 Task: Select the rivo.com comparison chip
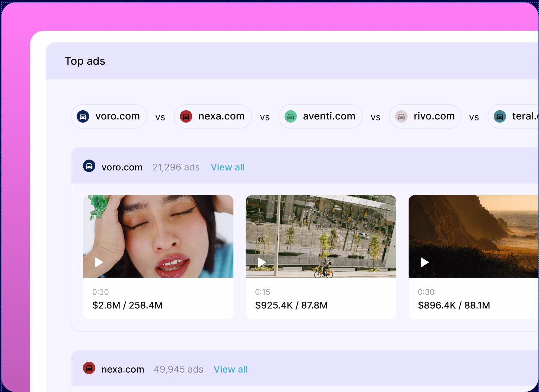(425, 116)
